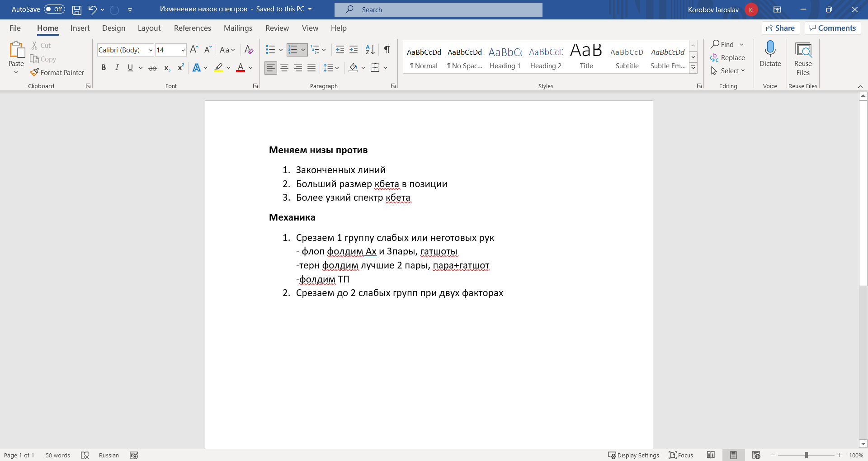Open the Font dialog launcher
This screenshot has height=461, width=868.
(255, 86)
